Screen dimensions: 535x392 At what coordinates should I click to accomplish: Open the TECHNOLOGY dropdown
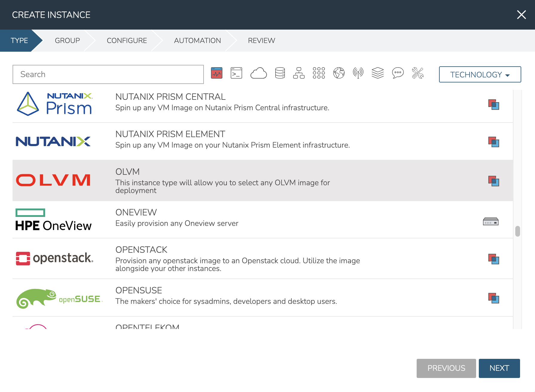480,74
